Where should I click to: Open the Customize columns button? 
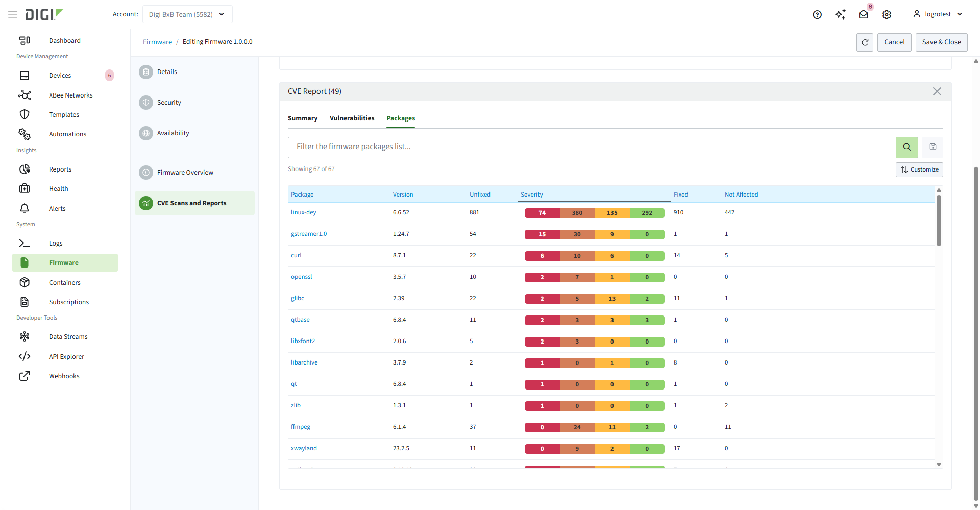coord(919,169)
